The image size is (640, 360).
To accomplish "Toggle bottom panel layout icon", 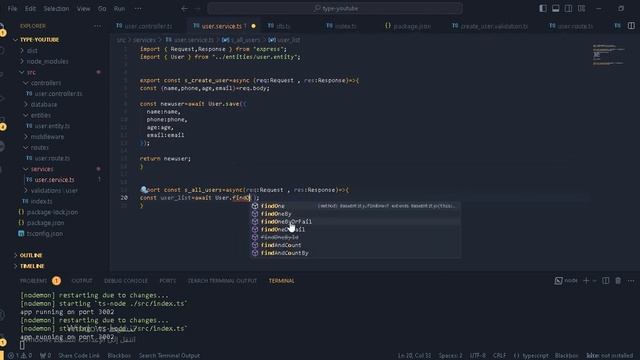I will [x=556, y=8].
